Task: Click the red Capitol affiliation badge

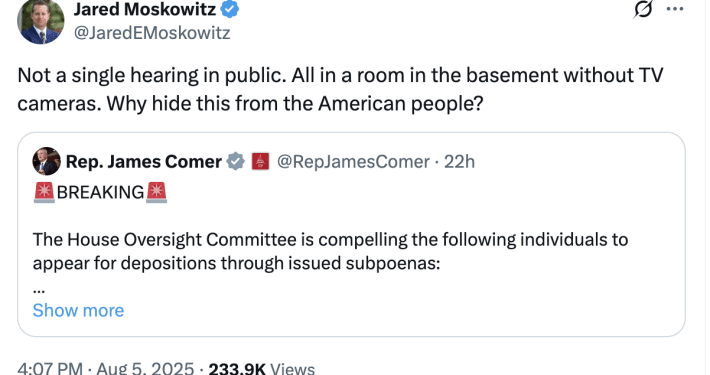Action: coord(260,161)
